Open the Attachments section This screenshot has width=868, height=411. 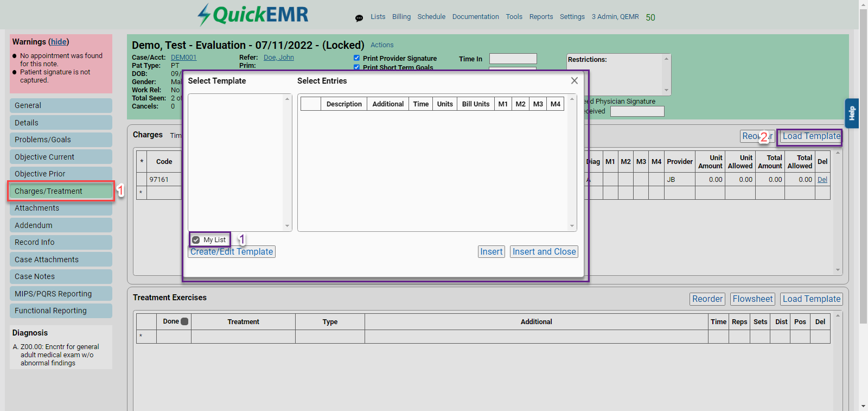pos(61,208)
